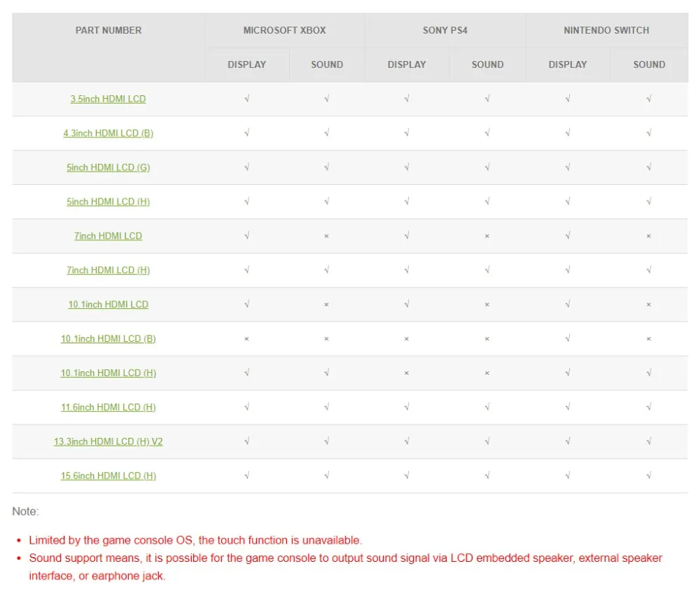Viewport: 700px width, 592px height.
Task: Click the Switch sound cross in 7inch HDMI LCD row
Action: (649, 236)
